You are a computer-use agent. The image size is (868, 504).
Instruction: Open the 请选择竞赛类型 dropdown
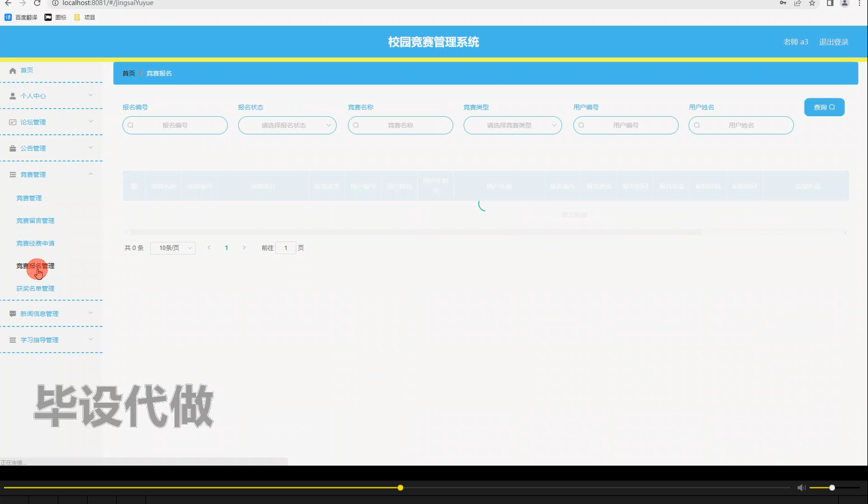(512, 125)
